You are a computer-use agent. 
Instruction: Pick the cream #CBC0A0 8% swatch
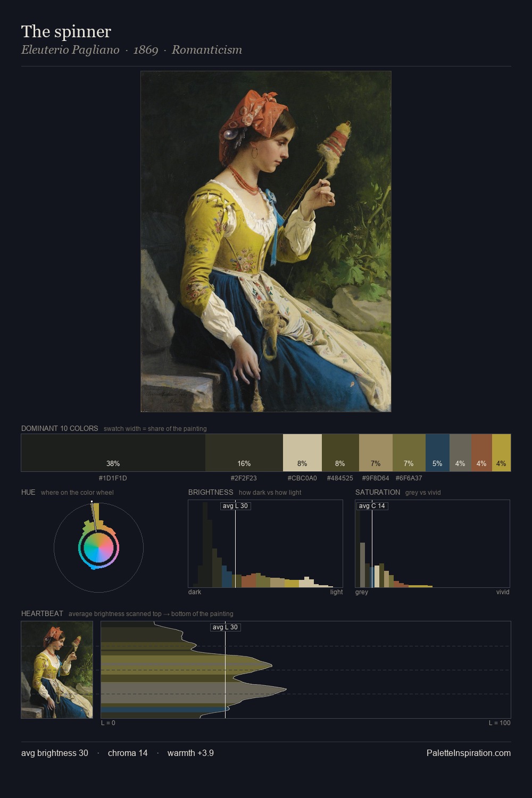(x=302, y=453)
